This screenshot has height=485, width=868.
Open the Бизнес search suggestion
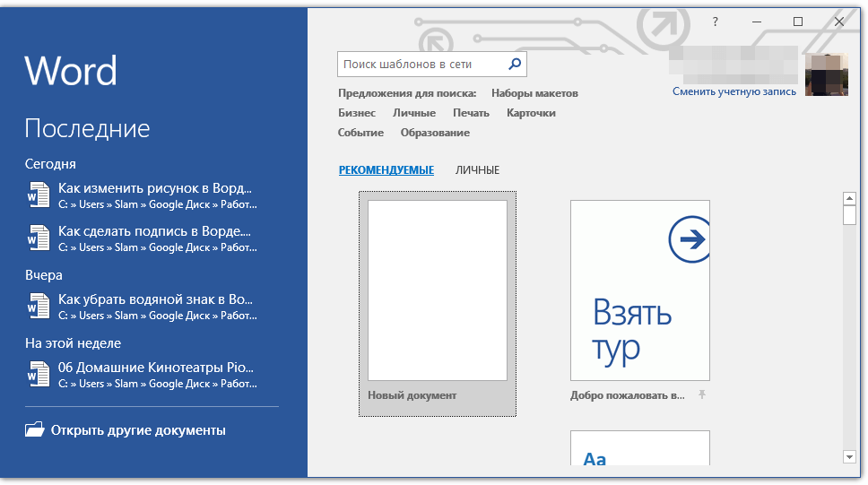coord(357,113)
